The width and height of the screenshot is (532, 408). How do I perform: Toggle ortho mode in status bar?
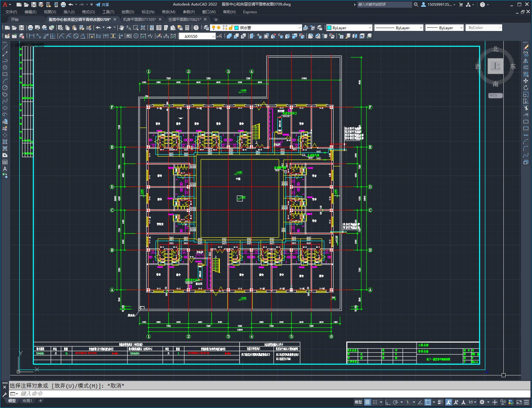tap(388, 402)
